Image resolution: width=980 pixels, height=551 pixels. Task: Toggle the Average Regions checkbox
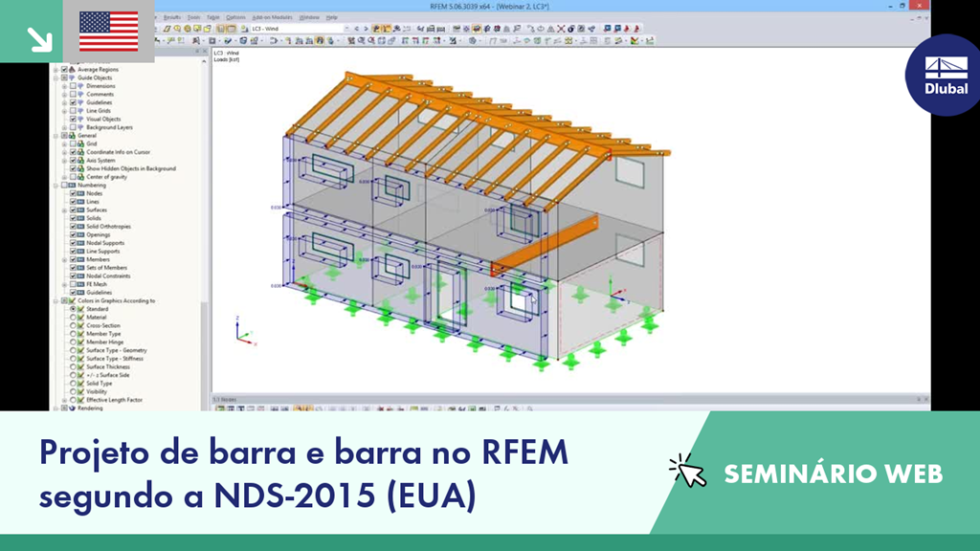pos(64,69)
